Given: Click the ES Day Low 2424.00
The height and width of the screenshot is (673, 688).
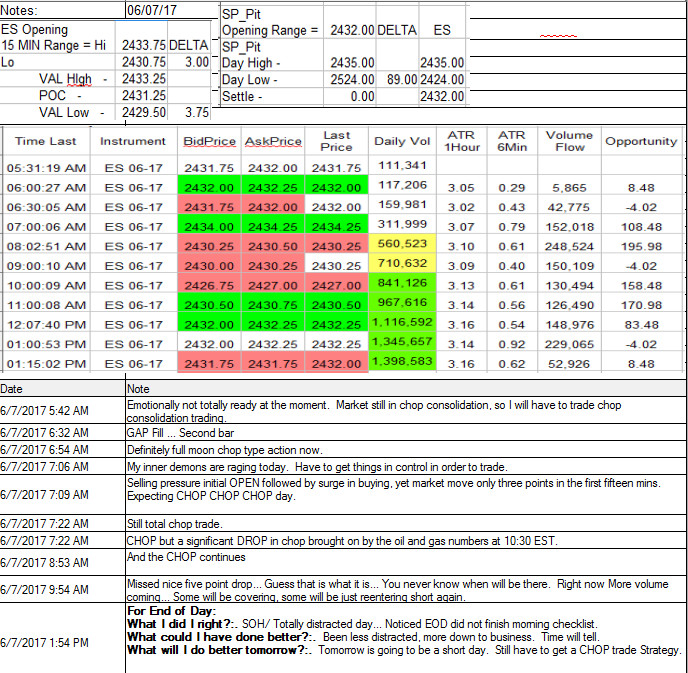Looking at the screenshot, I should pyautogui.click(x=442, y=79).
